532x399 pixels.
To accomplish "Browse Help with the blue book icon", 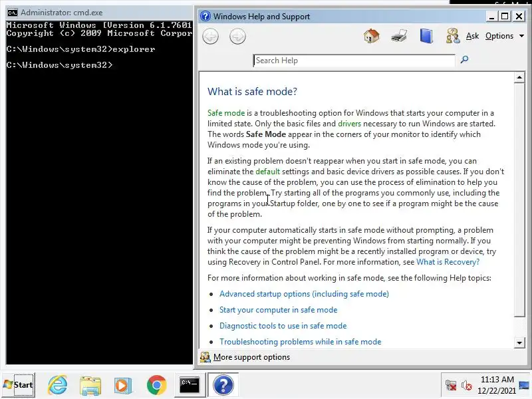I will [x=426, y=36].
